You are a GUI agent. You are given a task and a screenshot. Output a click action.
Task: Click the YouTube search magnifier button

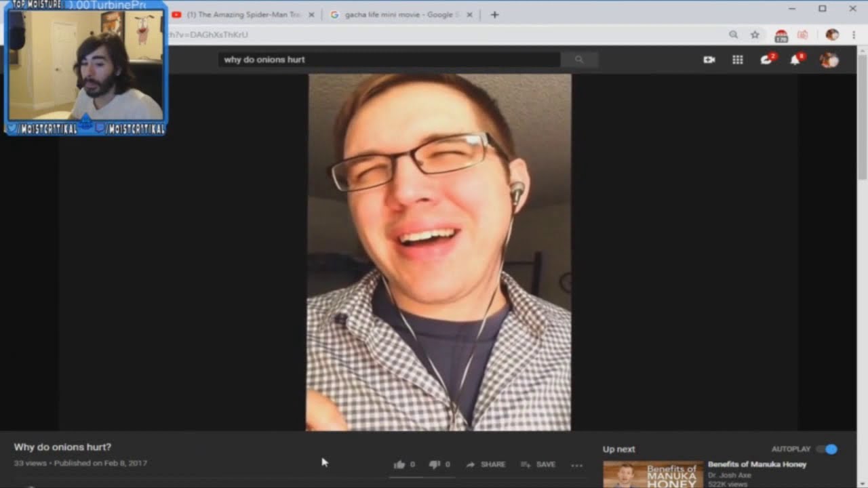click(579, 60)
